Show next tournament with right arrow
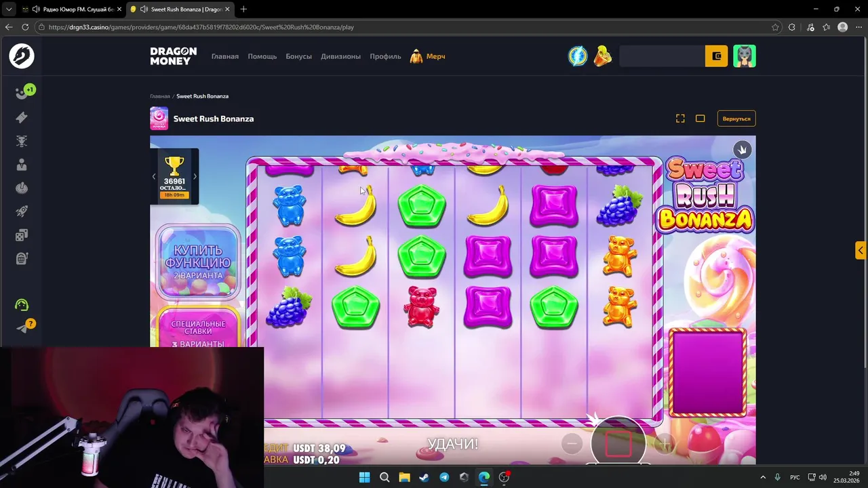This screenshot has height=488, width=868. (195, 176)
